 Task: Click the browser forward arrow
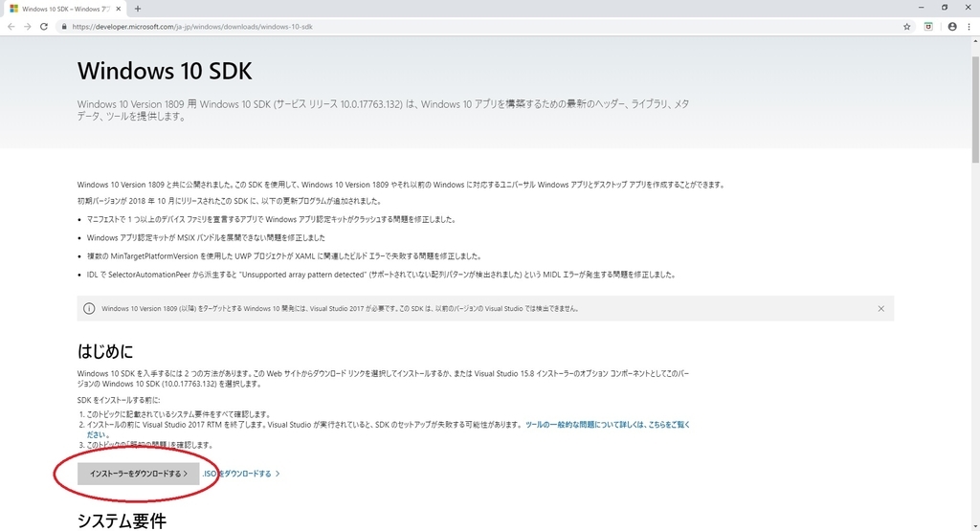(27, 27)
